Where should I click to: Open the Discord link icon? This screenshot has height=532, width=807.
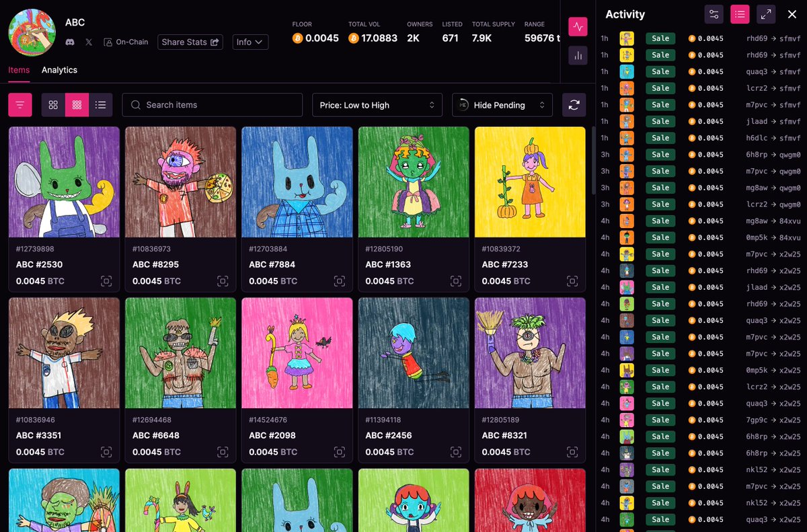click(70, 42)
